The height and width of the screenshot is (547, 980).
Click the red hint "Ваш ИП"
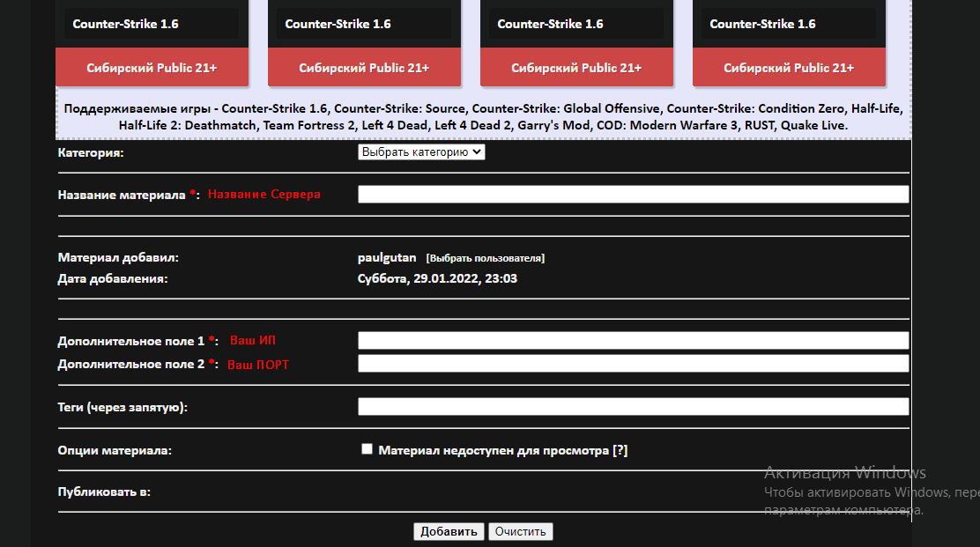(x=253, y=340)
